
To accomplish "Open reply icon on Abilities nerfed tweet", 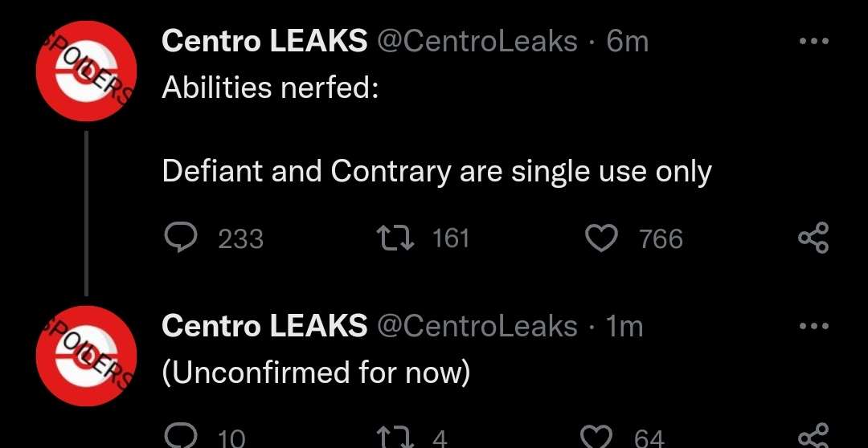I will (x=181, y=239).
